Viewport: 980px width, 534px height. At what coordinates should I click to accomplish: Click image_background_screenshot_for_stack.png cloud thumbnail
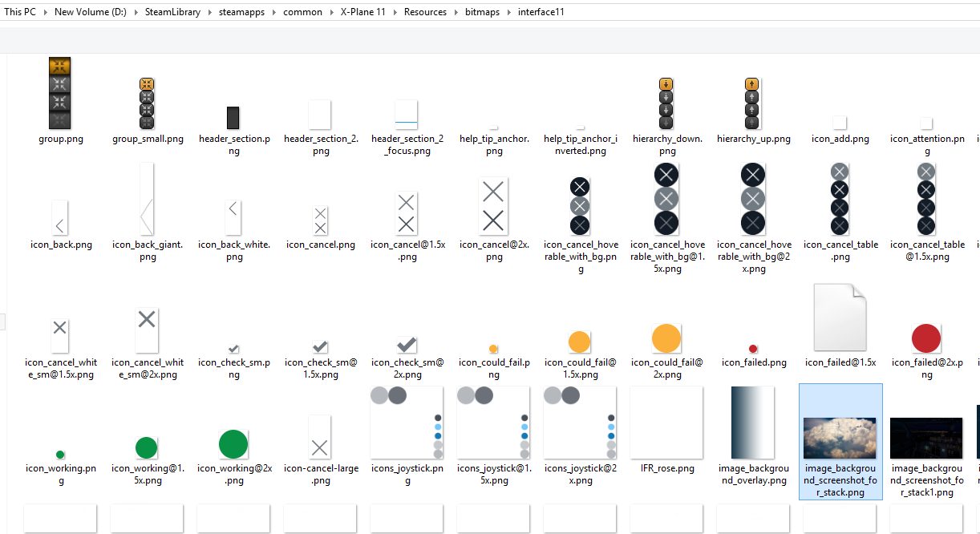point(840,438)
